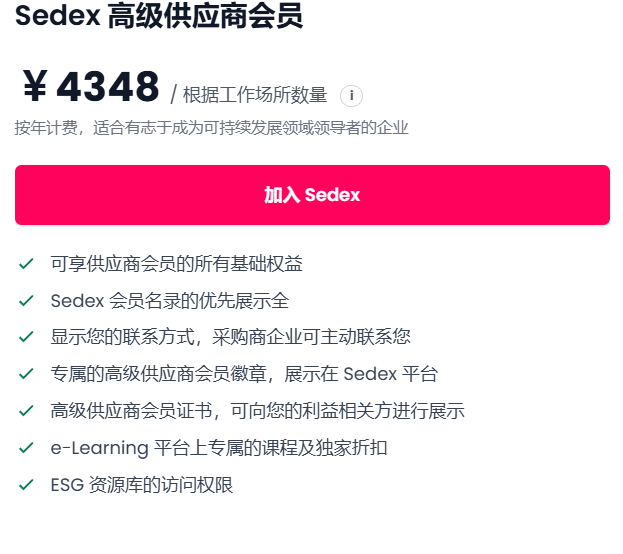Click the Sedex 会员名录的优先展示全 benefit text
This screenshot has width=623, height=554.
click(x=169, y=301)
